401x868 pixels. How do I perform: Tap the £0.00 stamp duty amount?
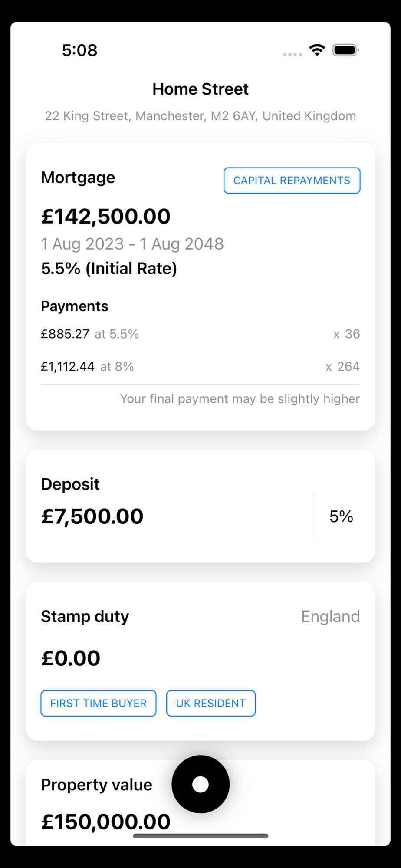pos(71,658)
